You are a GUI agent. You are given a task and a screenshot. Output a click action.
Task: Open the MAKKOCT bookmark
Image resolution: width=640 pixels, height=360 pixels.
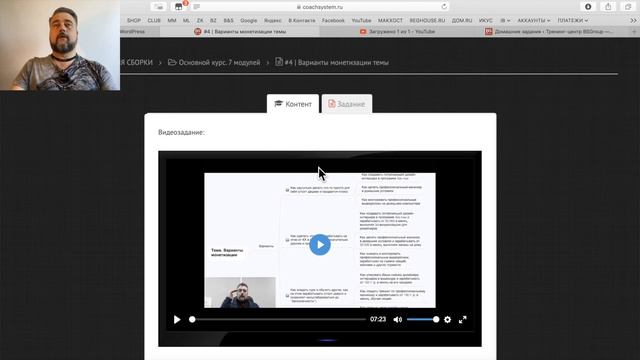(x=390, y=20)
